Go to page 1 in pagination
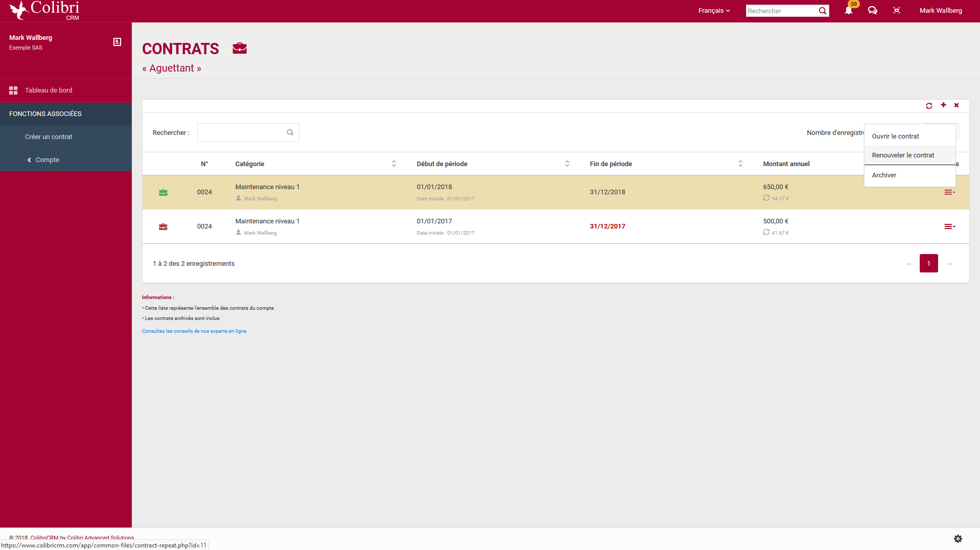Image resolution: width=980 pixels, height=550 pixels. pyautogui.click(x=928, y=263)
